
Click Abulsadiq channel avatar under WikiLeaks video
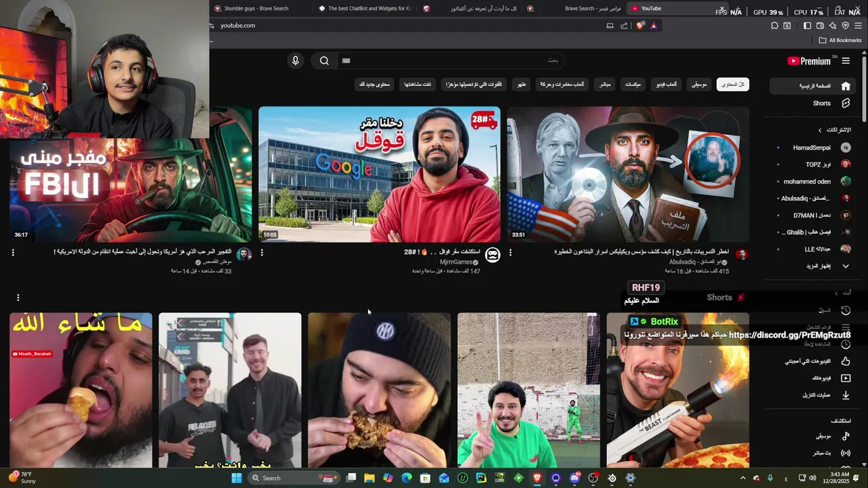coord(742,255)
